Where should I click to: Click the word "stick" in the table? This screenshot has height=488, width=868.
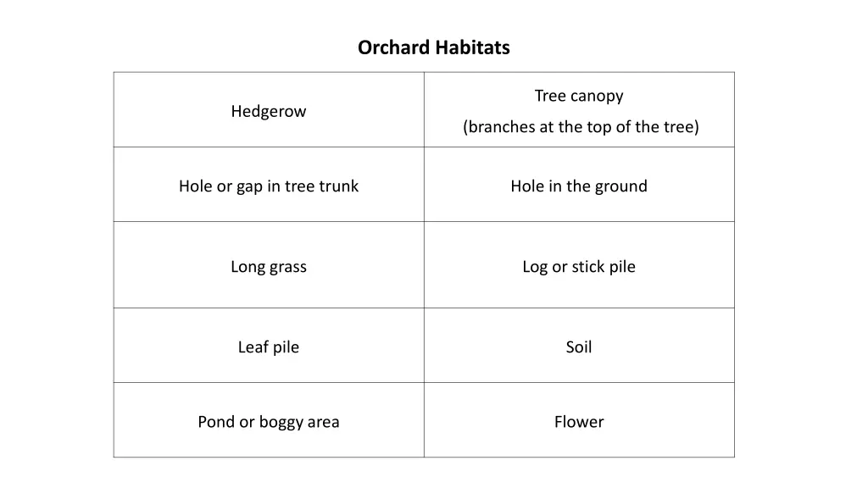587,267
